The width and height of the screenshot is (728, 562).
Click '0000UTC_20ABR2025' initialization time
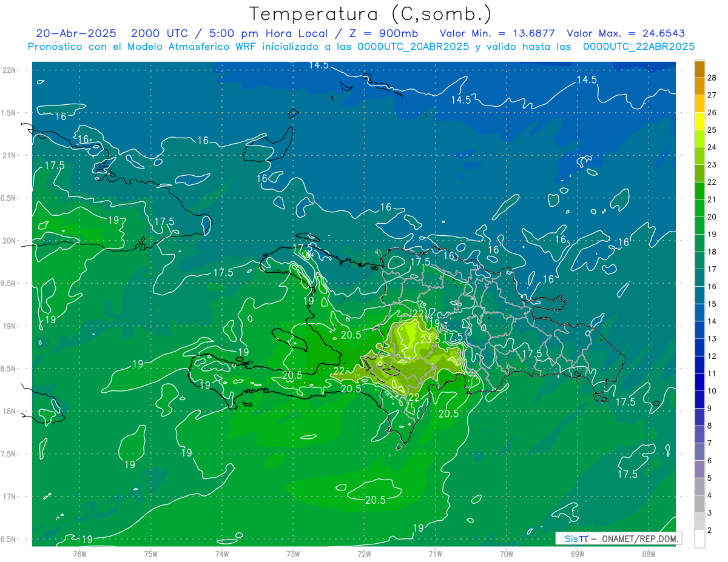[413, 46]
